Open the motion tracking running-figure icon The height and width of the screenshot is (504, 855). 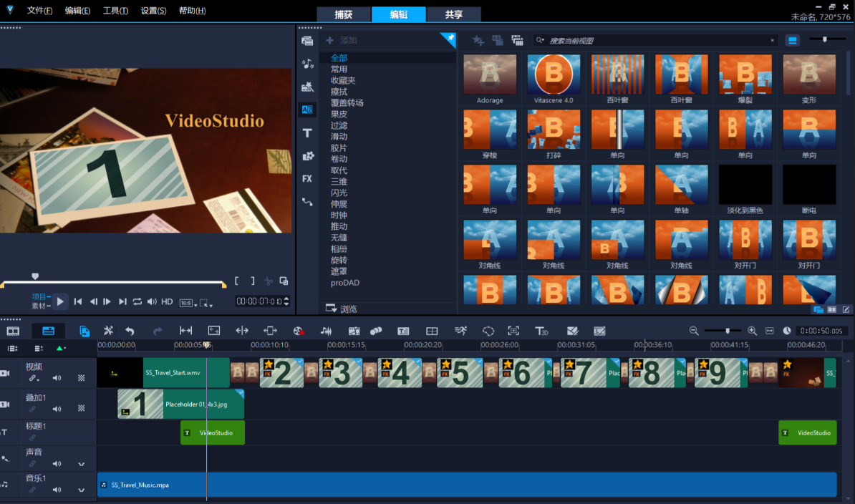460,331
